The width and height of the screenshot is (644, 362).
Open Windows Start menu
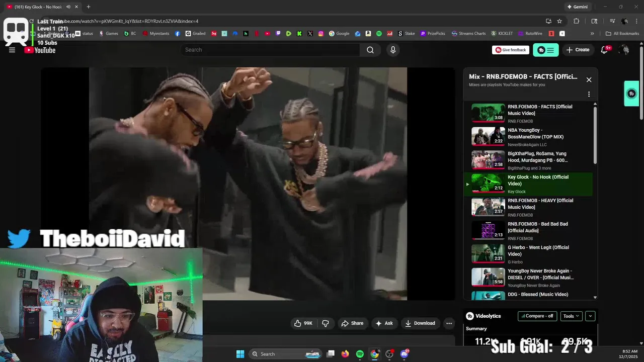click(x=240, y=354)
